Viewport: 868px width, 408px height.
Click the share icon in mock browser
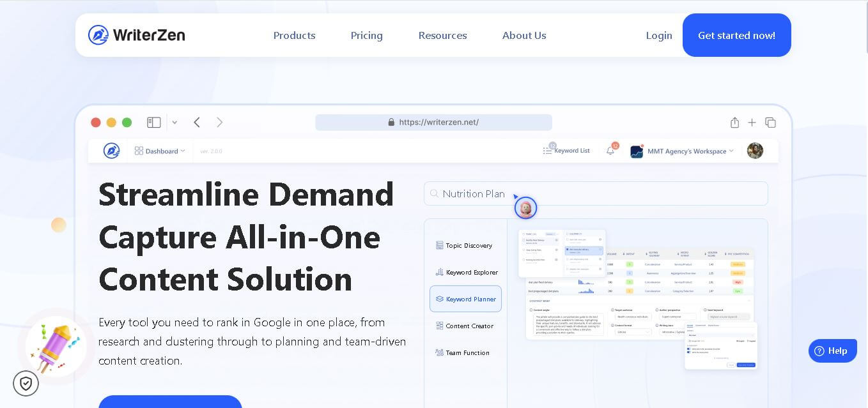click(x=734, y=122)
